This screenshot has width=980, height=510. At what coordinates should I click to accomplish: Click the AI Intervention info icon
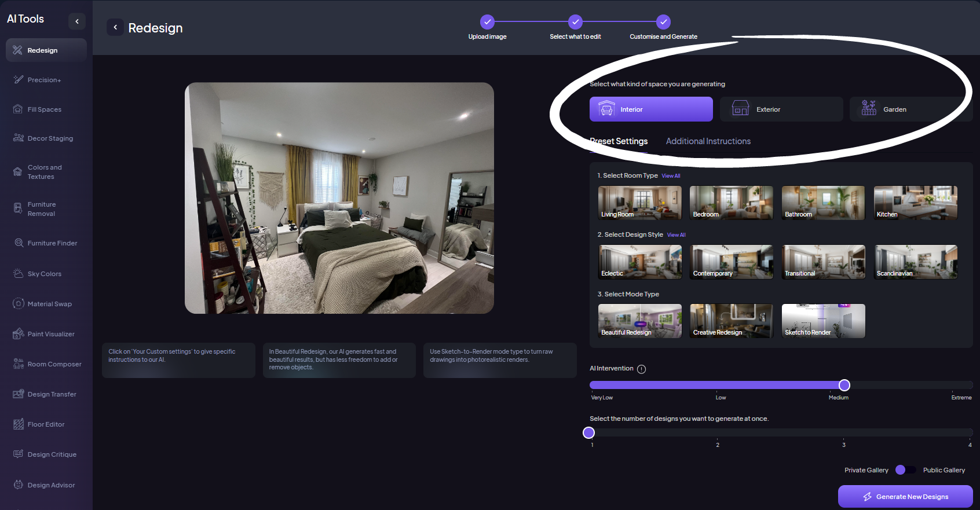coord(641,369)
